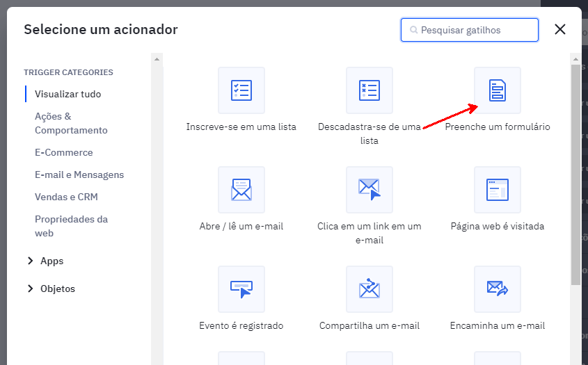
Task: Expand the Objetos category chevron
Action: pos(30,289)
